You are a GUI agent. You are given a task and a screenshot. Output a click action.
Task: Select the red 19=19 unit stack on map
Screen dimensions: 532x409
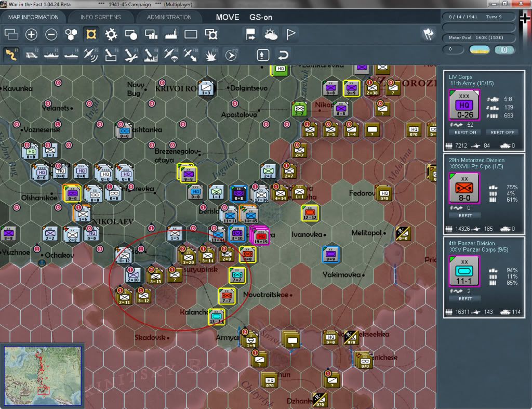point(260,236)
